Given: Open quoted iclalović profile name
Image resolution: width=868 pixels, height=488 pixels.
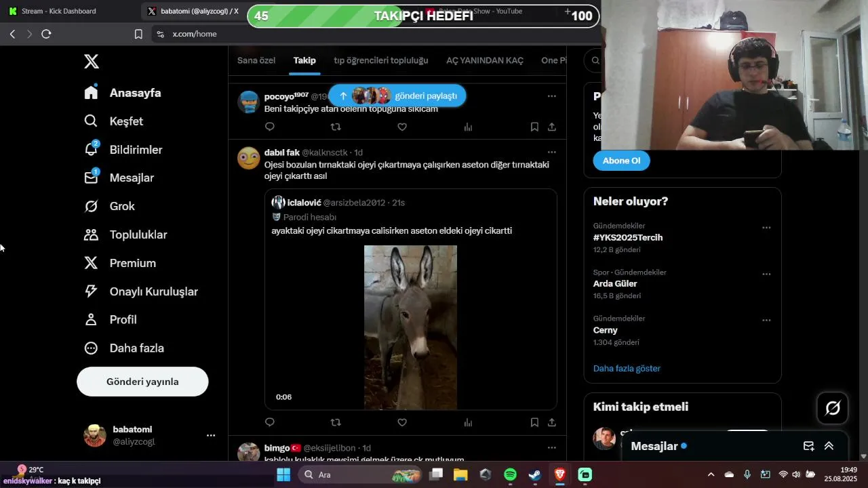Looking at the screenshot, I should point(304,203).
